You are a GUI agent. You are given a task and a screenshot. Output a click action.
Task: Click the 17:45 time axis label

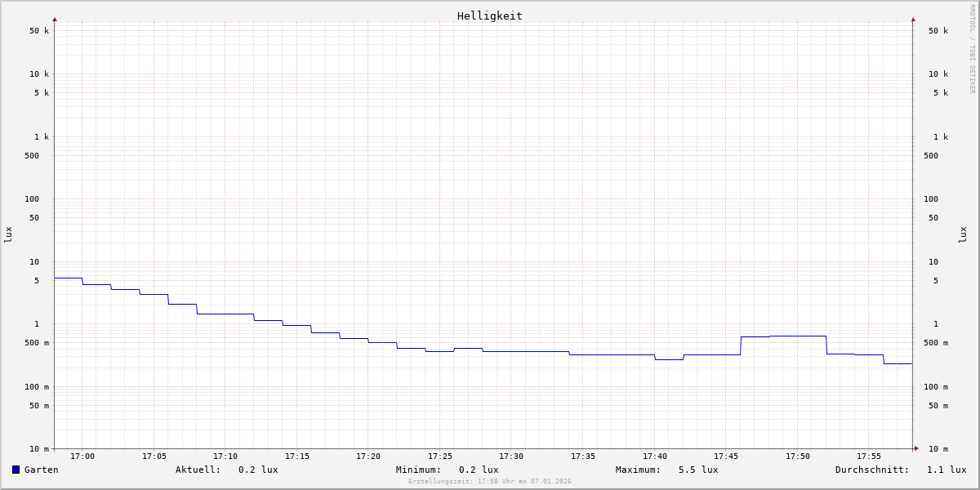(726, 457)
